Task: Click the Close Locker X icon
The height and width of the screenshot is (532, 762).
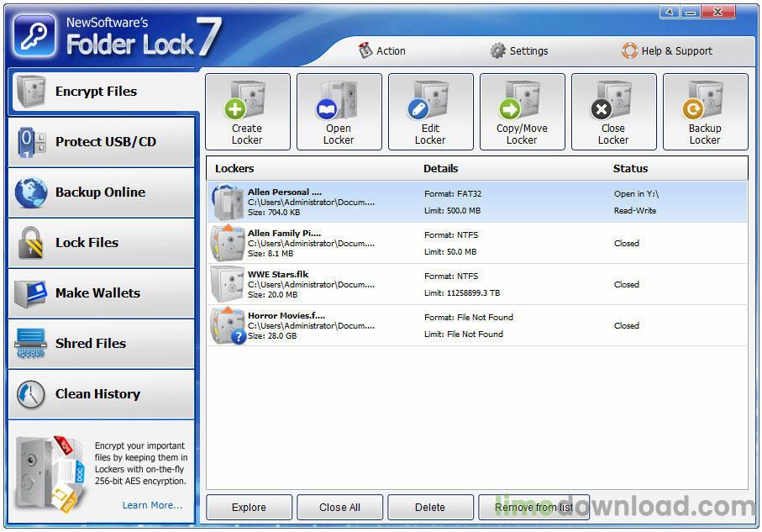Action: click(602, 109)
